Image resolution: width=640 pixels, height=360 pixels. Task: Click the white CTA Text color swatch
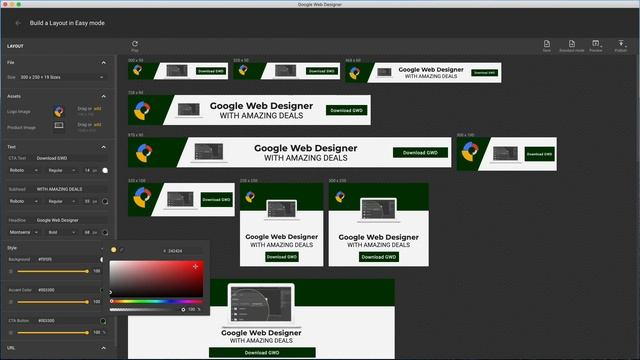105,170
